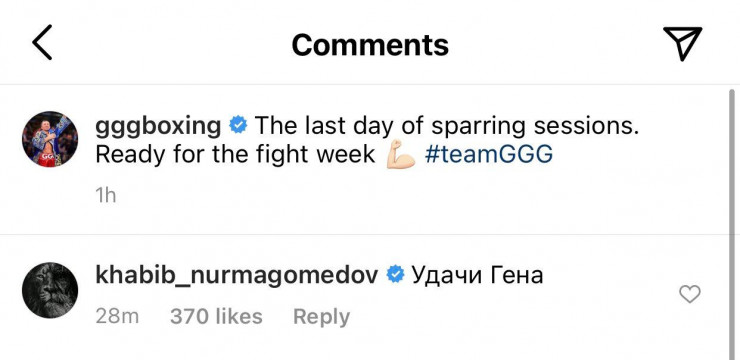Click the Comments header title
The height and width of the screenshot is (360, 740).
click(x=370, y=45)
